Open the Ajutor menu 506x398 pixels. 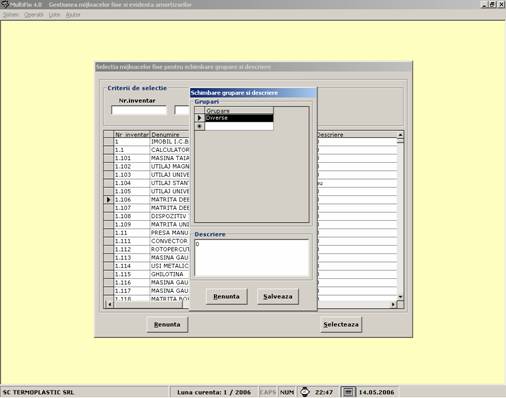tap(73, 15)
